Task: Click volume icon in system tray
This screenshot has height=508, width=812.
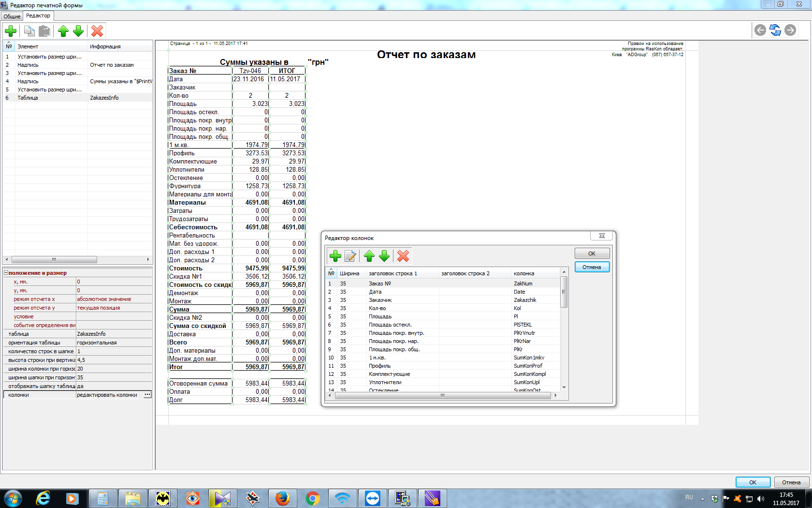Action: click(x=761, y=499)
